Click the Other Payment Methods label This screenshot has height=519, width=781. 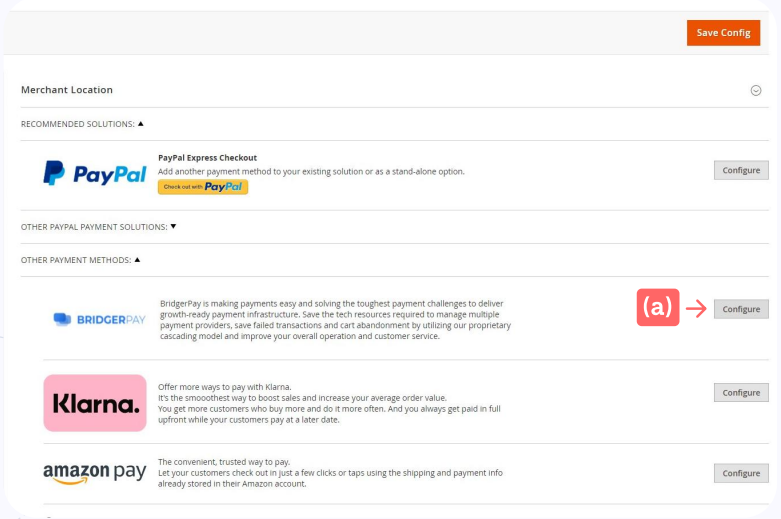[76, 260]
